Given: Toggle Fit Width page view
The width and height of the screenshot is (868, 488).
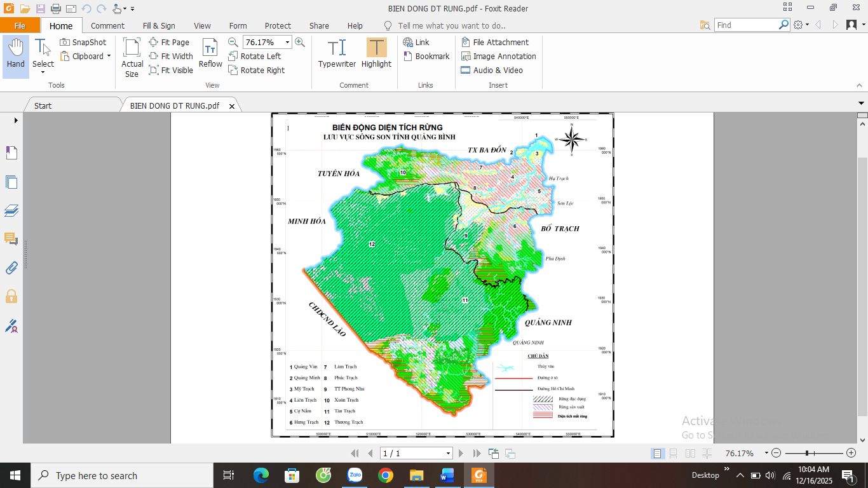Looking at the screenshot, I should (x=171, y=56).
